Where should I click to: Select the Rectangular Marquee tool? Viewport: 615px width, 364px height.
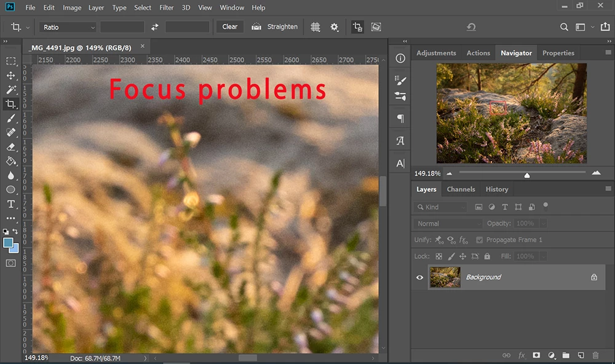pyautogui.click(x=11, y=61)
